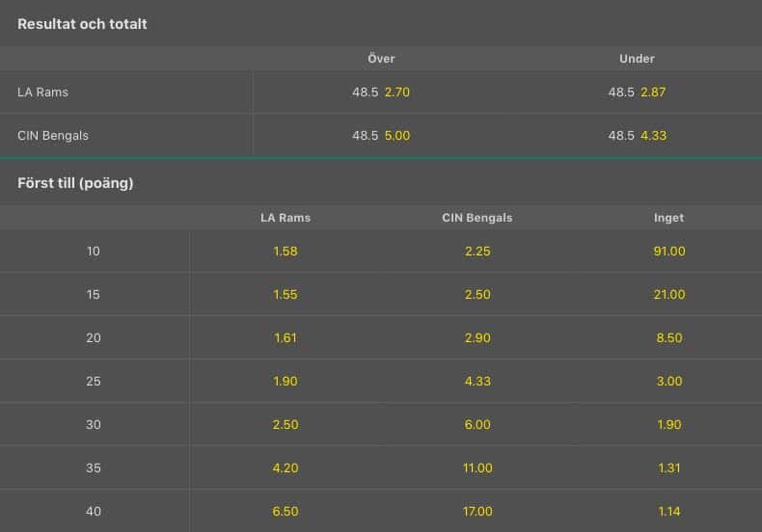Bet CIN Bengals first to 10 at 2.25
The image size is (762, 532).
coord(477,252)
